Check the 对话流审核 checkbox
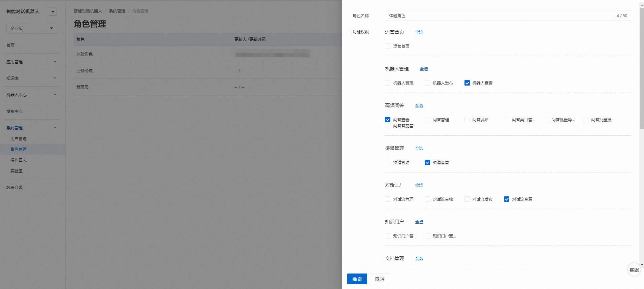The image size is (644, 289). click(x=427, y=199)
